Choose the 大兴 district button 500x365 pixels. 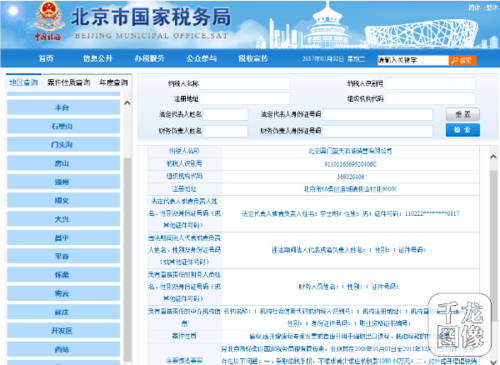pyautogui.click(x=63, y=219)
